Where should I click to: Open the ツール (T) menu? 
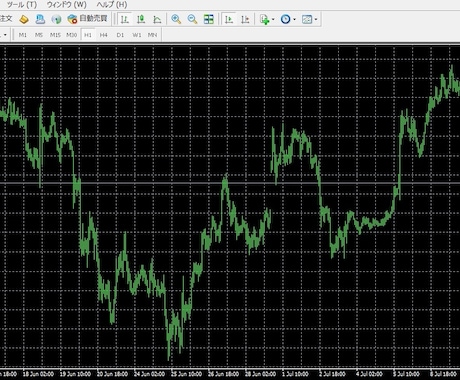22,5
